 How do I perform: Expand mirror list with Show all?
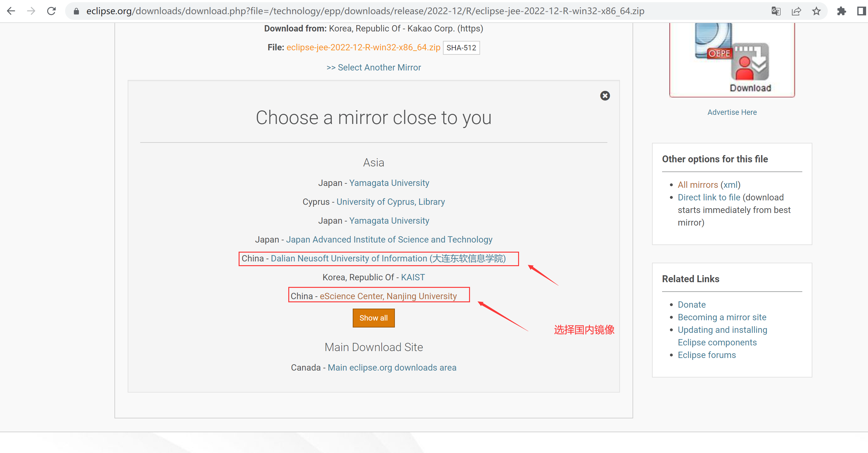click(373, 318)
